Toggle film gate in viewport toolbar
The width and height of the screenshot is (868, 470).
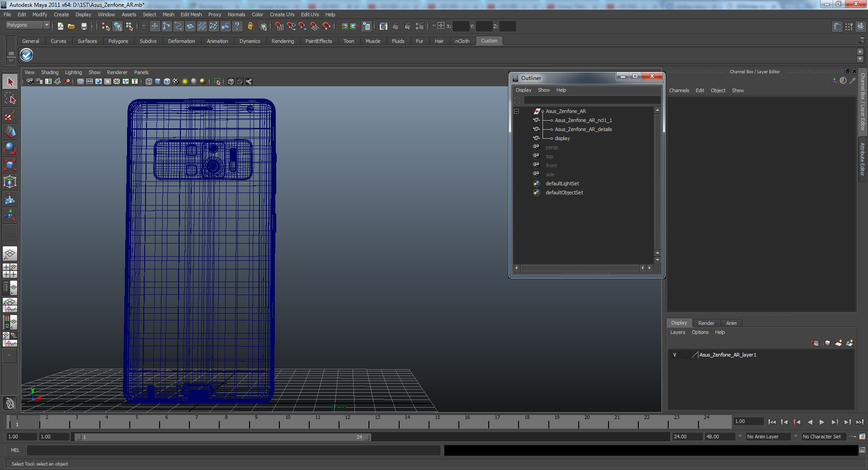pos(90,81)
